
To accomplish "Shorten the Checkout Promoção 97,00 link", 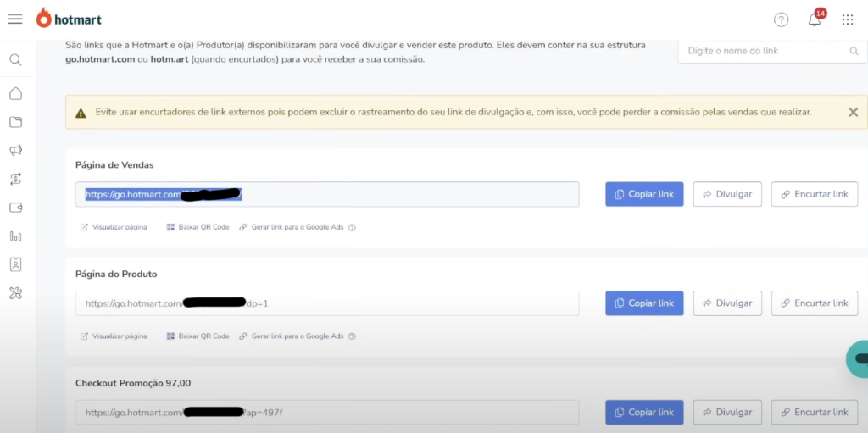I will click(x=815, y=413).
